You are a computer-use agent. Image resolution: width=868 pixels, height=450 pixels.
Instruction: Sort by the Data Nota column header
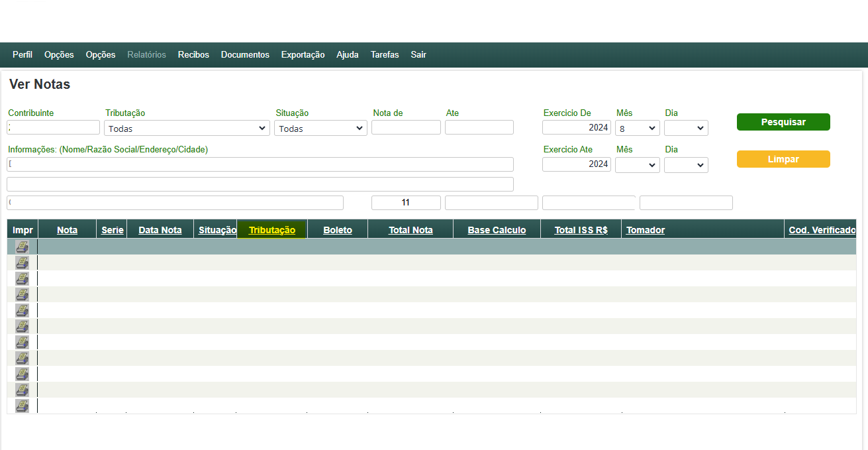point(160,230)
